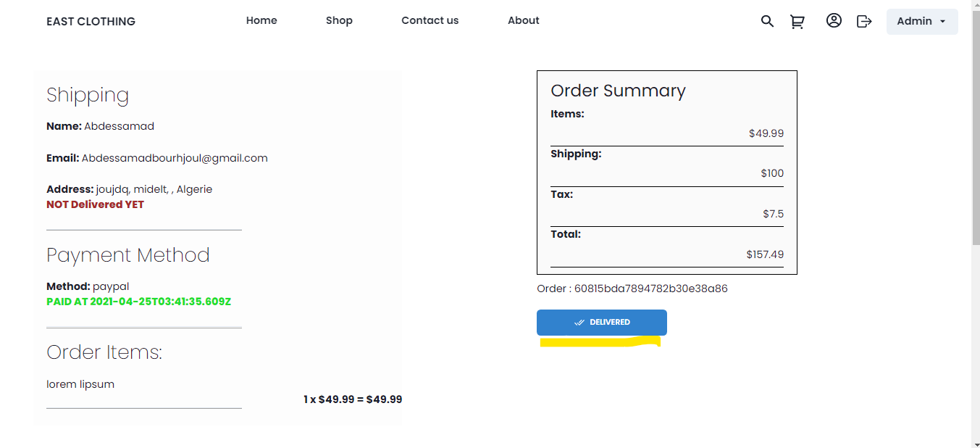Expand the Admin dropdown menu
This screenshot has height=448, width=980.
tap(921, 21)
